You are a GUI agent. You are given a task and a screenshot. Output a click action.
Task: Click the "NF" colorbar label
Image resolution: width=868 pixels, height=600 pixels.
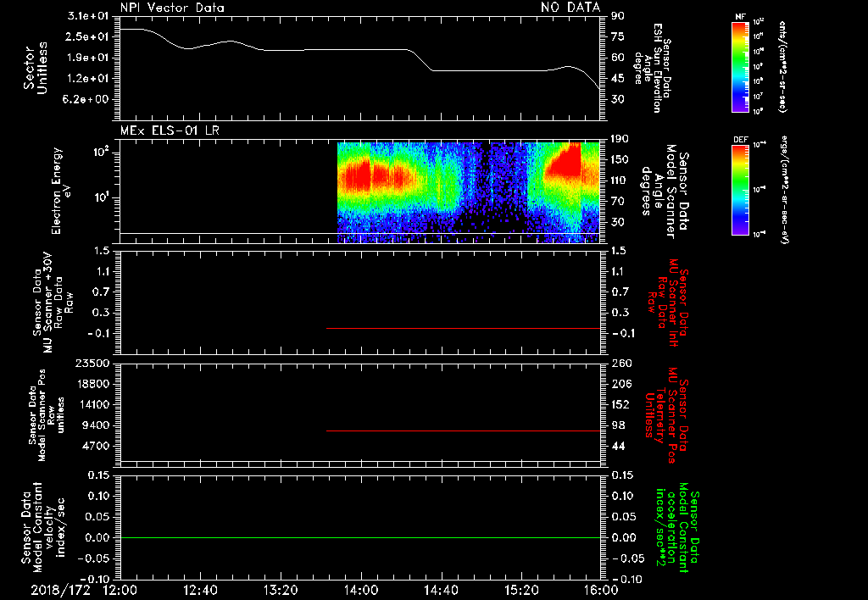(740, 17)
